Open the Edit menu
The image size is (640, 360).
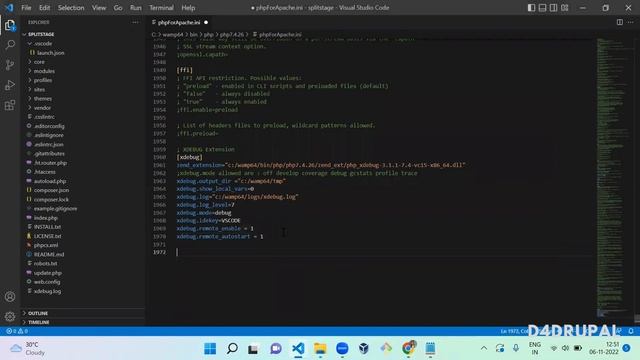tap(44, 8)
